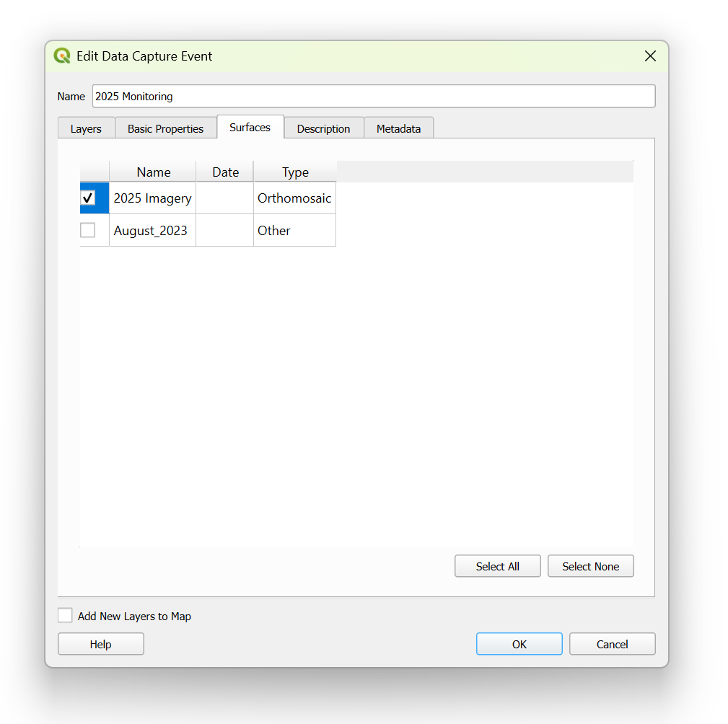Viewport: 728px width, 724px height.
Task: Enable Add New Layers to Map
Action: point(66,616)
